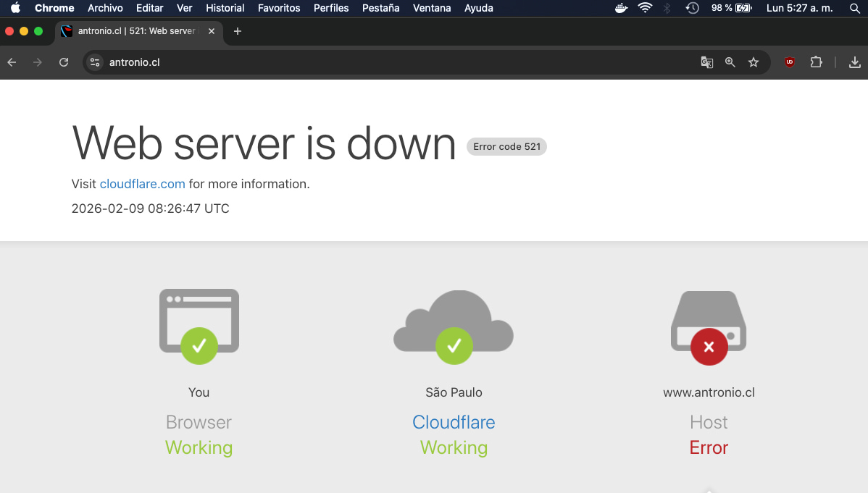Click the Docker whale menu bar icon
Screen dimensions: 868x493
(621, 8)
